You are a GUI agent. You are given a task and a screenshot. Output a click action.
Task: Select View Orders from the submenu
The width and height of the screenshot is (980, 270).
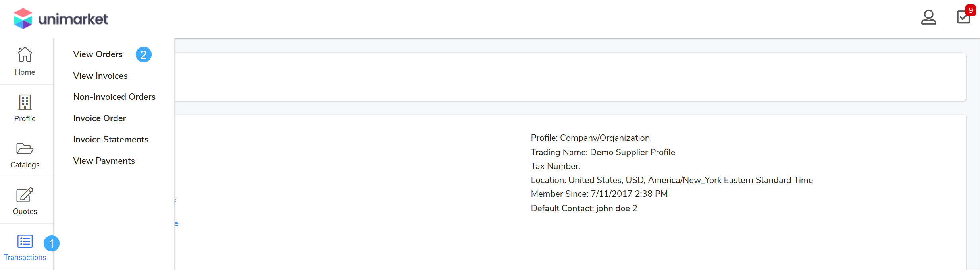coord(98,54)
